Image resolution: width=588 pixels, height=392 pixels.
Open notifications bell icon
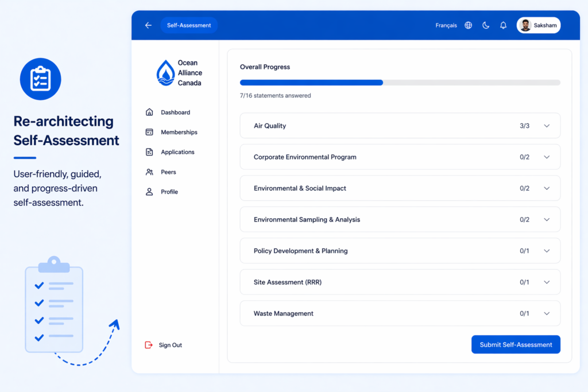click(503, 25)
